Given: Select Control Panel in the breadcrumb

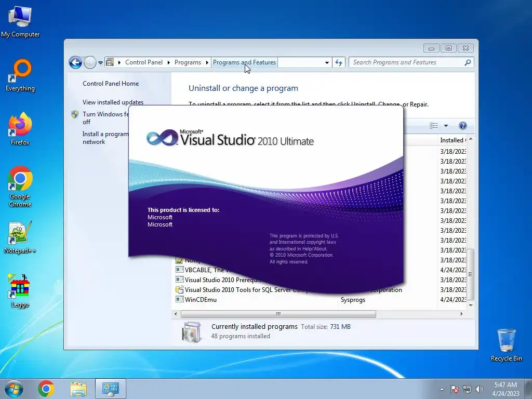Looking at the screenshot, I should [x=144, y=62].
